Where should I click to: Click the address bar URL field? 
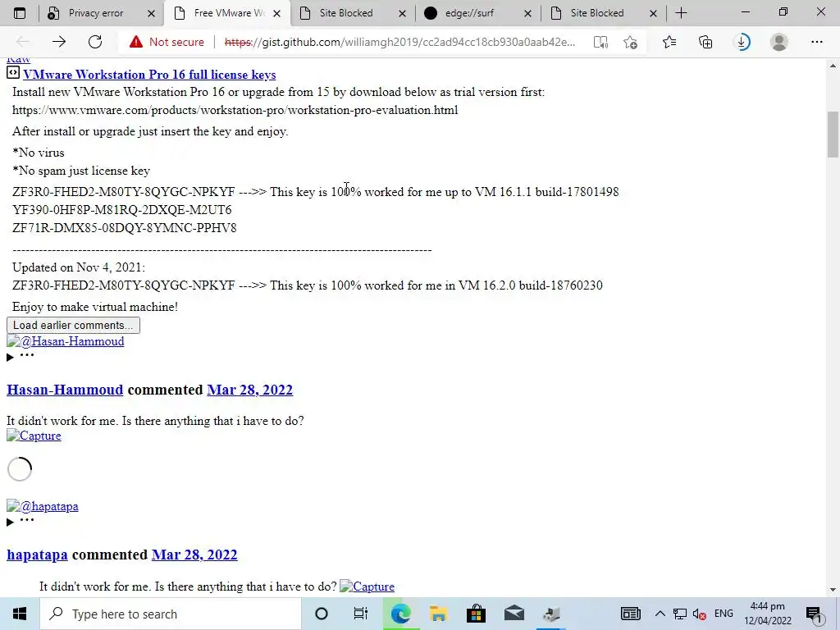399,42
